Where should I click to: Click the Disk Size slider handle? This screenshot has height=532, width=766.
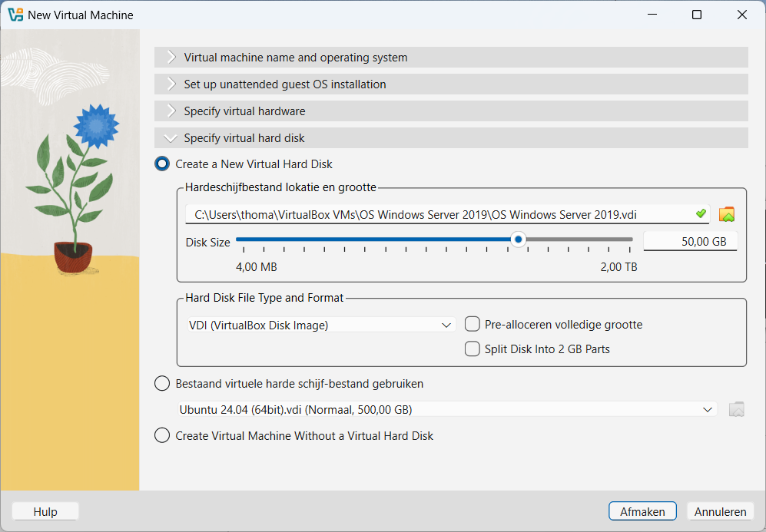519,240
